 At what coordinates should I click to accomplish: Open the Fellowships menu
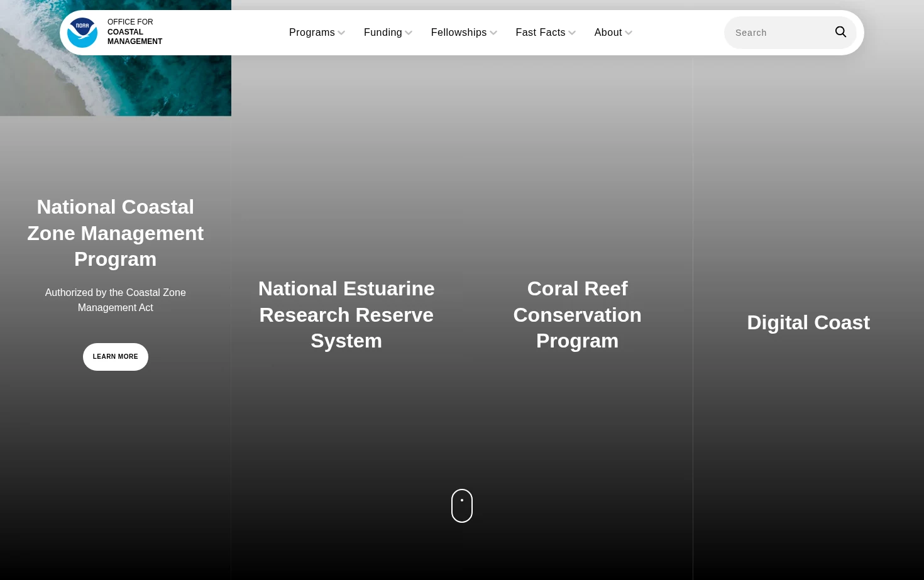click(464, 33)
